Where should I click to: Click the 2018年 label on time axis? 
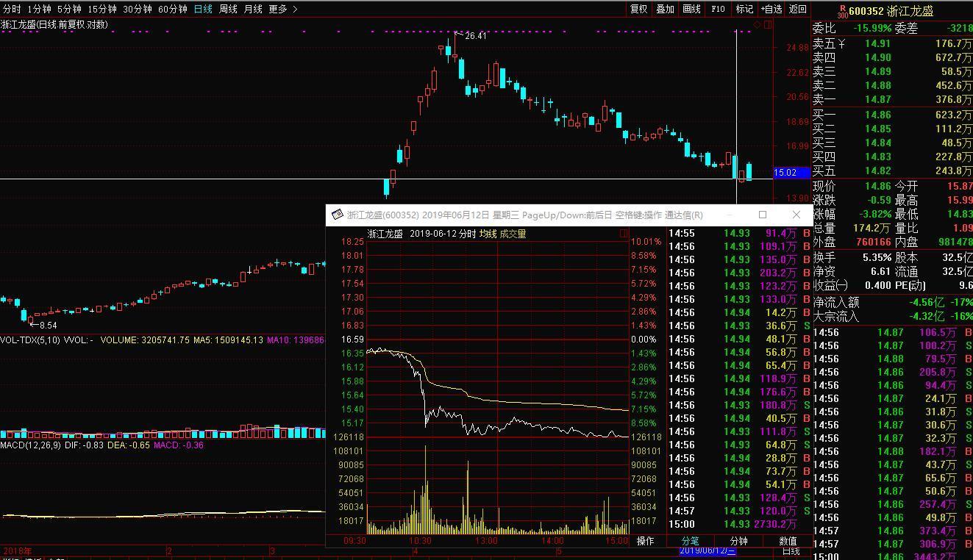[x=18, y=550]
